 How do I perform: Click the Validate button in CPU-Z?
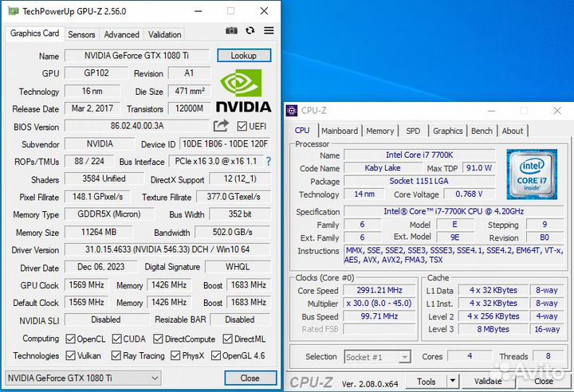pos(489,382)
